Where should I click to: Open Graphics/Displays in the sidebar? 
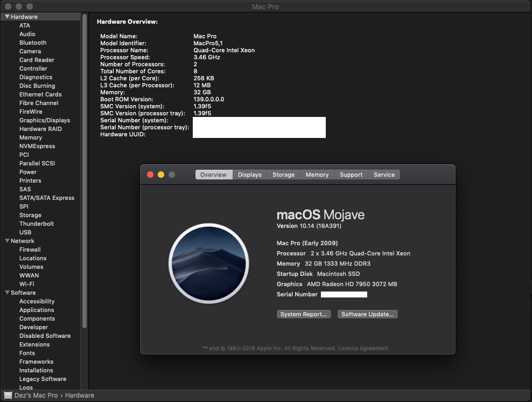(45, 120)
